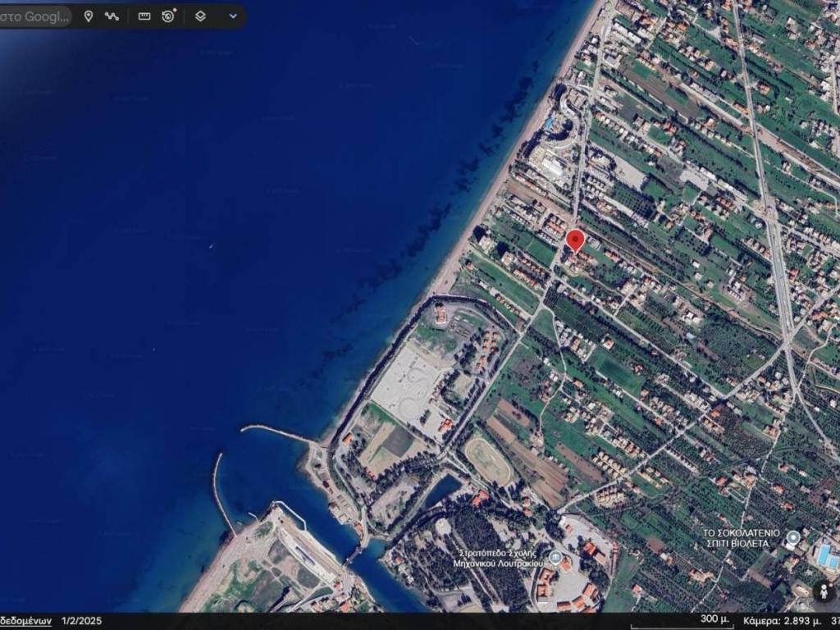Open the Street View pegman button

pos(823,592)
